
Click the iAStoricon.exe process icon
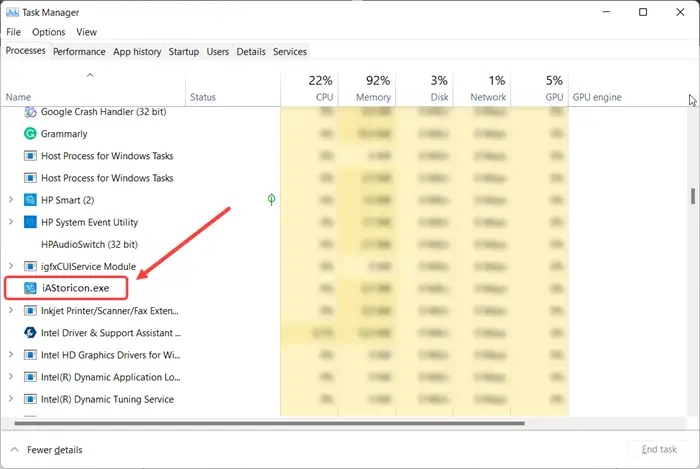pos(30,288)
